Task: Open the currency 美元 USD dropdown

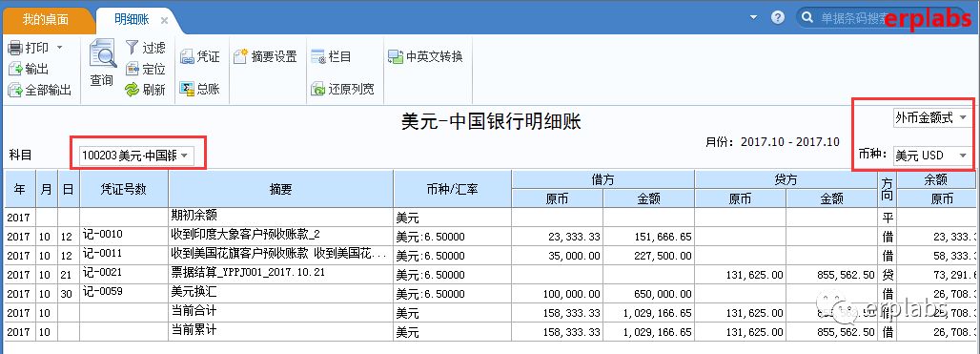Action: 963,155
